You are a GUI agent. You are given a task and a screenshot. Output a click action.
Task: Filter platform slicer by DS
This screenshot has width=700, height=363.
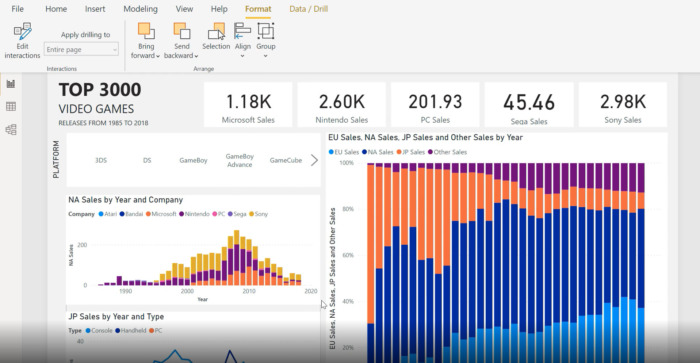coord(147,160)
